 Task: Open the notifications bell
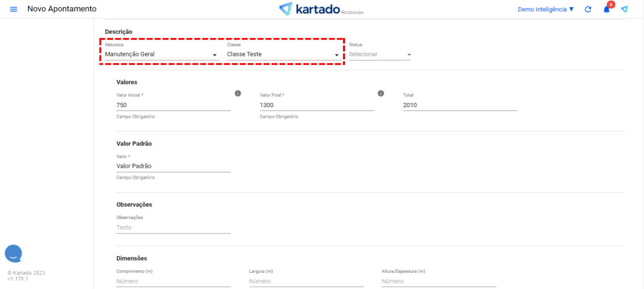[606, 9]
